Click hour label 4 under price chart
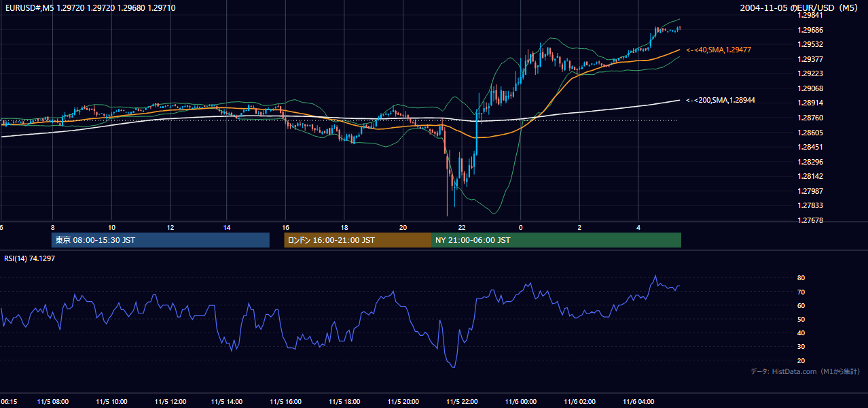This screenshot has height=408, width=868. (x=638, y=227)
